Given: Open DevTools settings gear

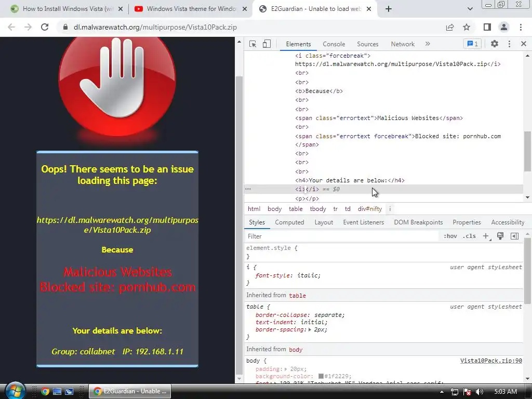Looking at the screenshot, I should click(x=495, y=44).
